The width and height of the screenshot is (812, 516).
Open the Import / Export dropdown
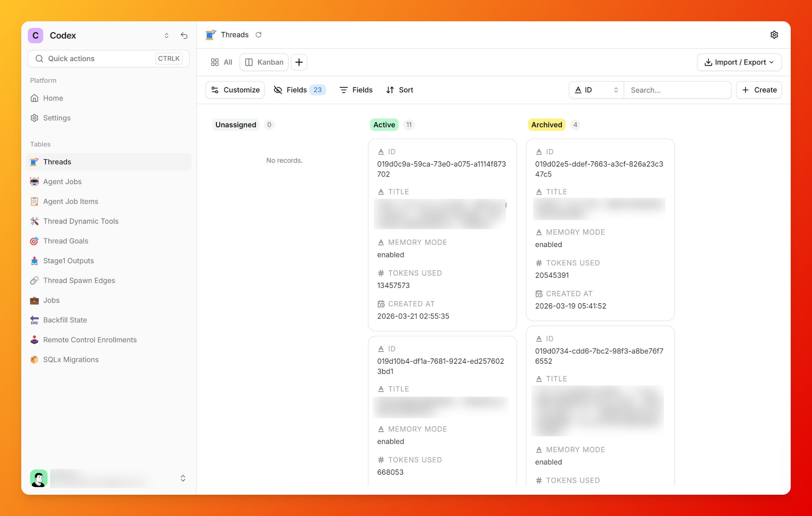(739, 62)
